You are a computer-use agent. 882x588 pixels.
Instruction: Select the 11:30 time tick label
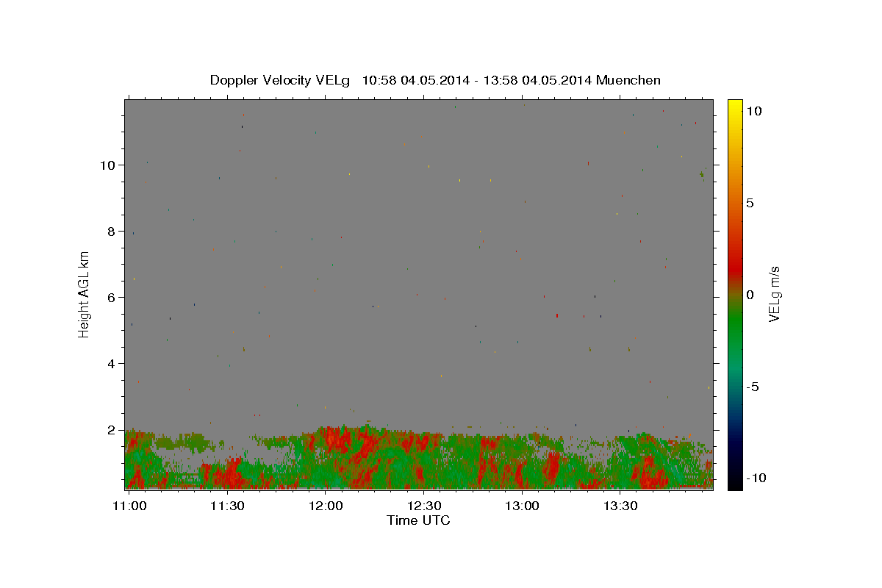point(227,506)
